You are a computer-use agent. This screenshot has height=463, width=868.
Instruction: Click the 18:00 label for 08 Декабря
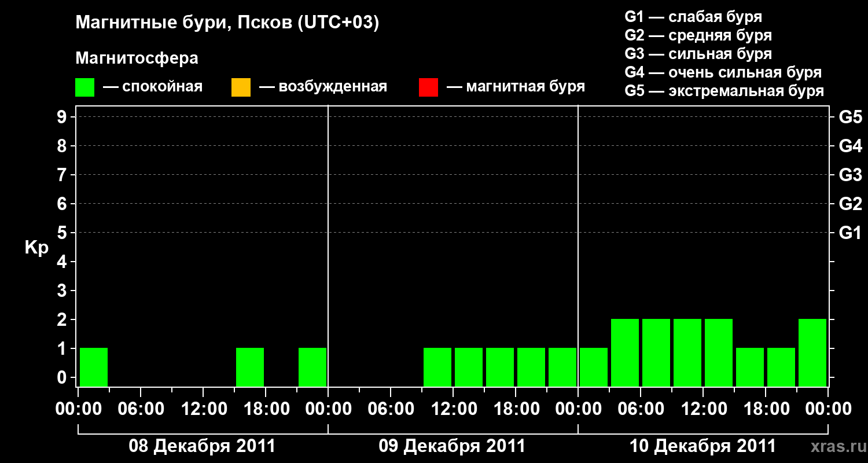click(266, 409)
